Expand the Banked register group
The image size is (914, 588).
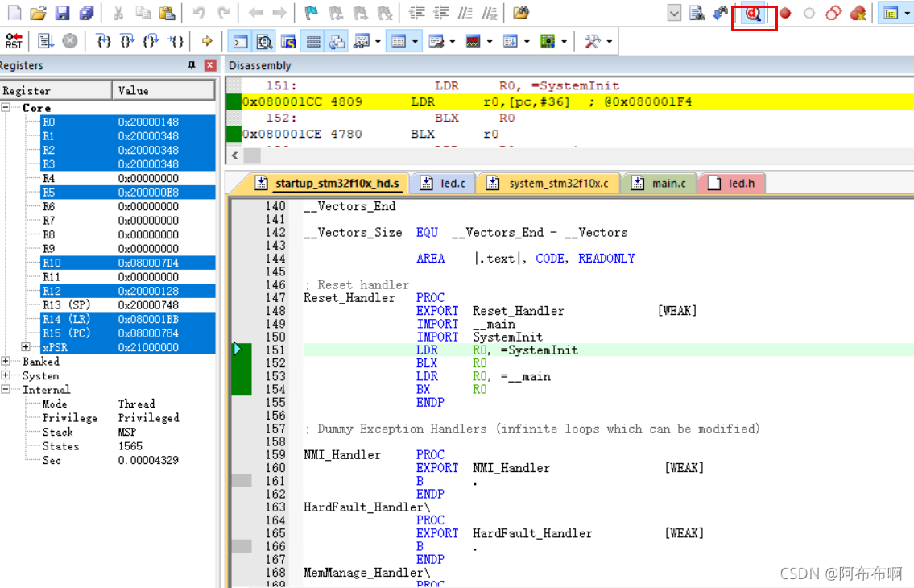pyautogui.click(x=6, y=361)
